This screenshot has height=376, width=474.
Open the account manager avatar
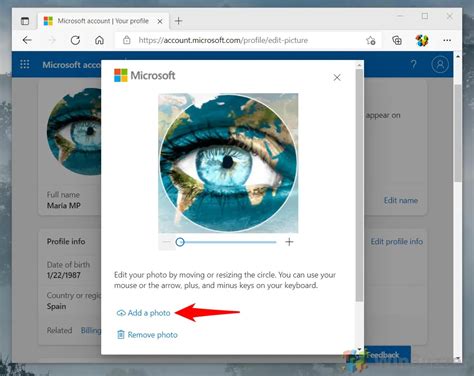click(440, 64)
